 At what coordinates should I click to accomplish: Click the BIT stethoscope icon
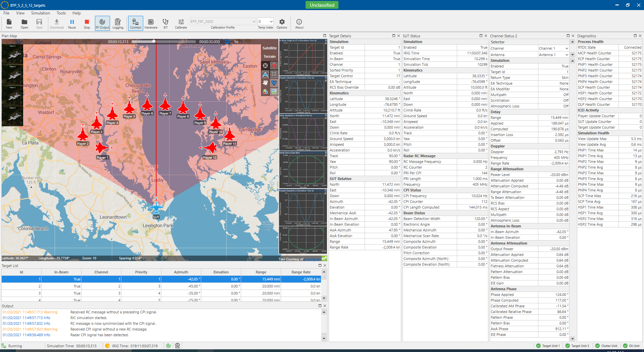coord(165,23)
